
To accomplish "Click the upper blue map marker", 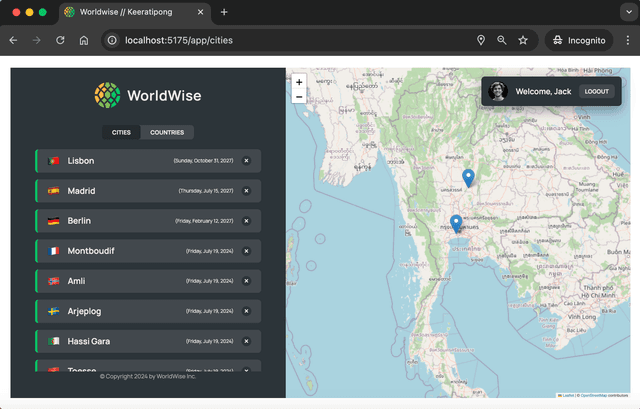I will 468,177.
